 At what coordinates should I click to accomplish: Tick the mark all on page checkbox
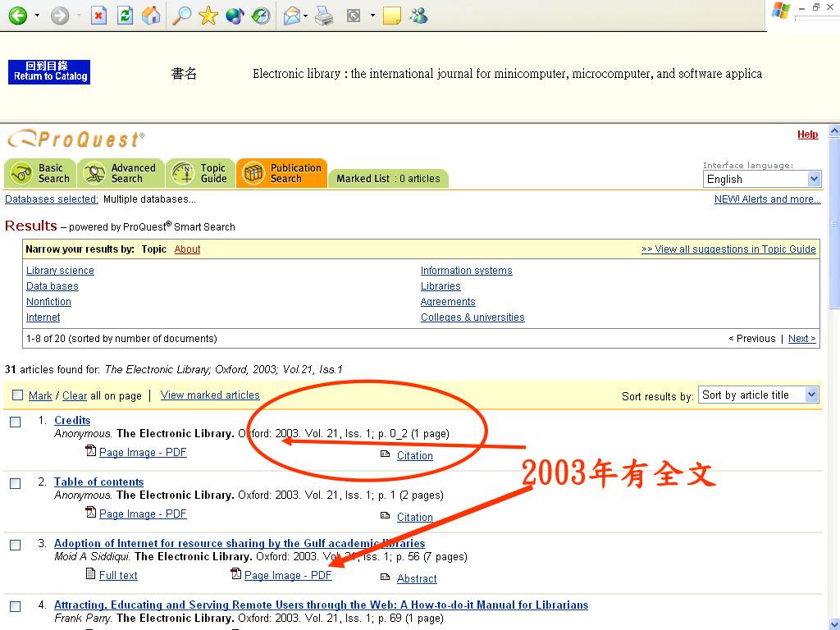[18, 395]
